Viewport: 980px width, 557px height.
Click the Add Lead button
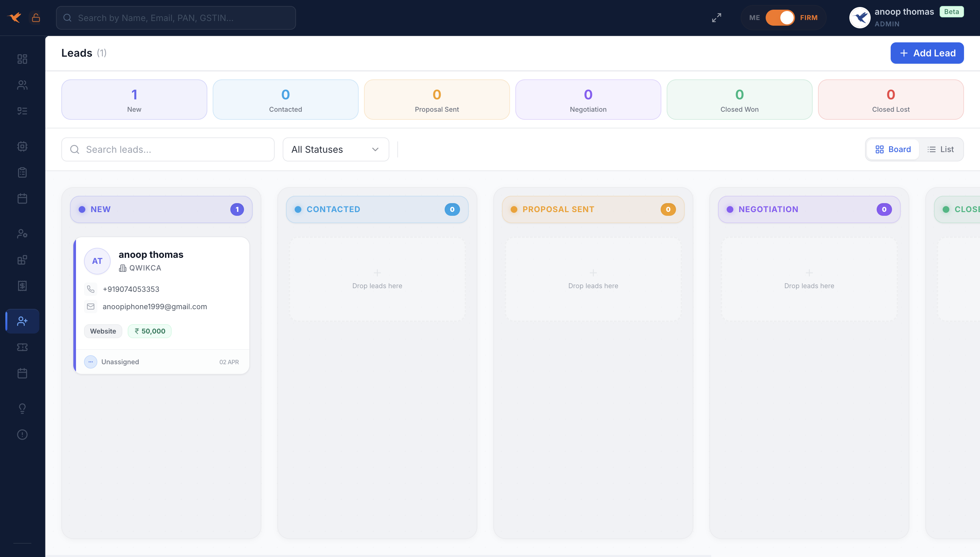[927, 53]
